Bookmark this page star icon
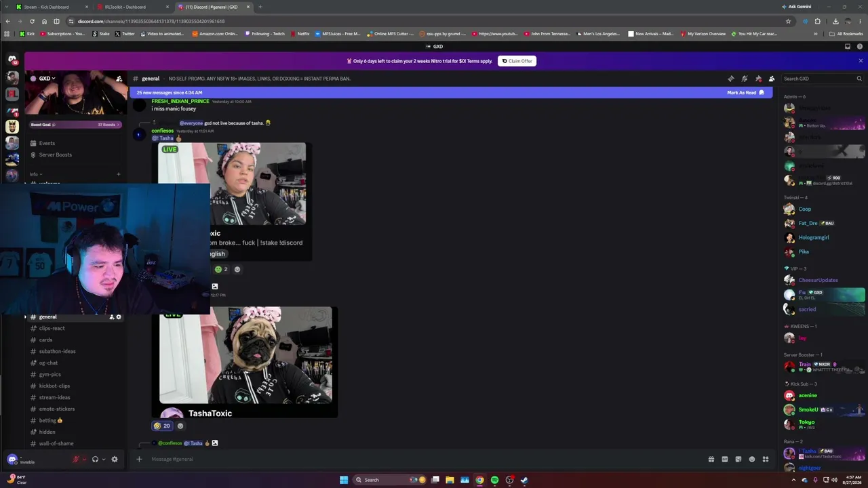 pos(788,21)
